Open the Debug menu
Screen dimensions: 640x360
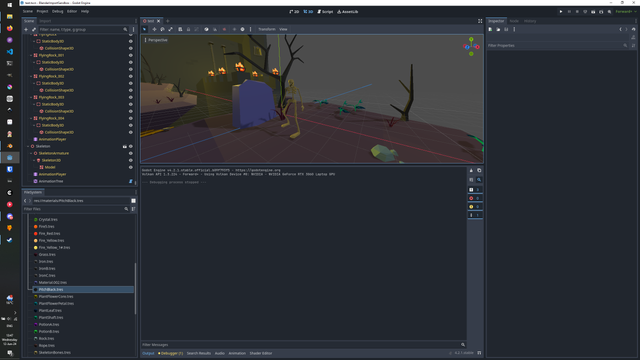(58, 11)
